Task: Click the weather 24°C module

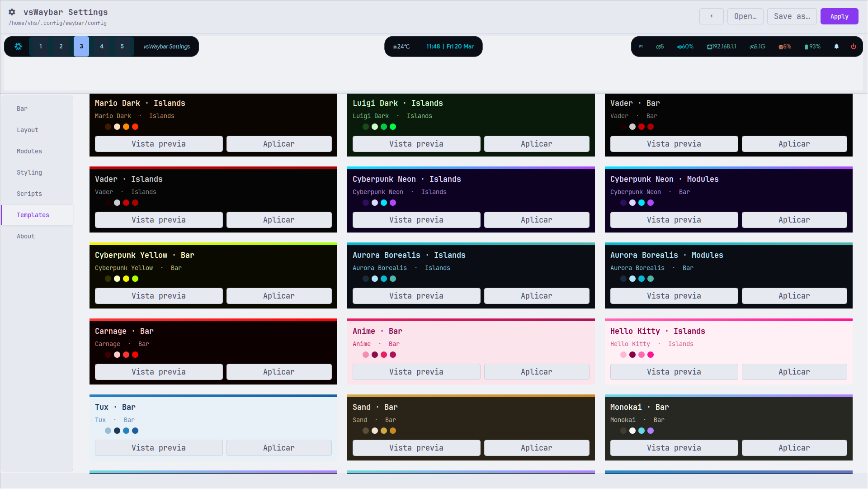Action: [x=401, y=46]
